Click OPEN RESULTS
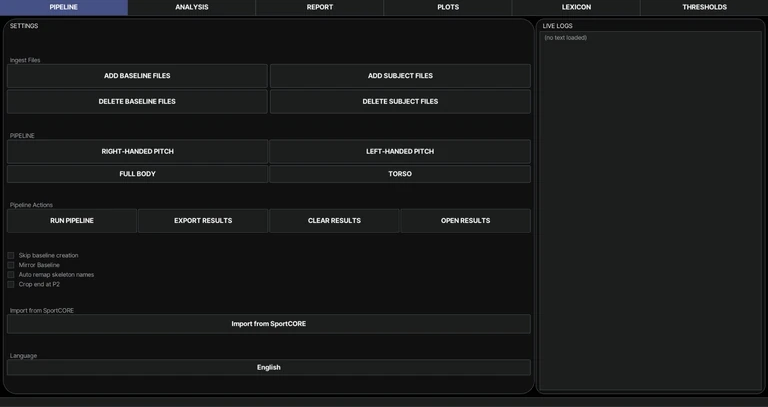Viewport: 768px width, 407px height. 465,221
